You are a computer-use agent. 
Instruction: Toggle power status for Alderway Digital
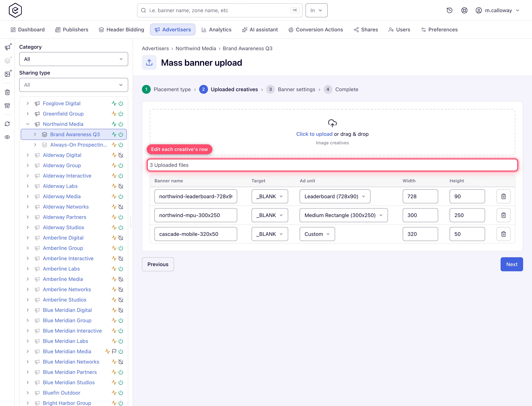pos(121,155)
